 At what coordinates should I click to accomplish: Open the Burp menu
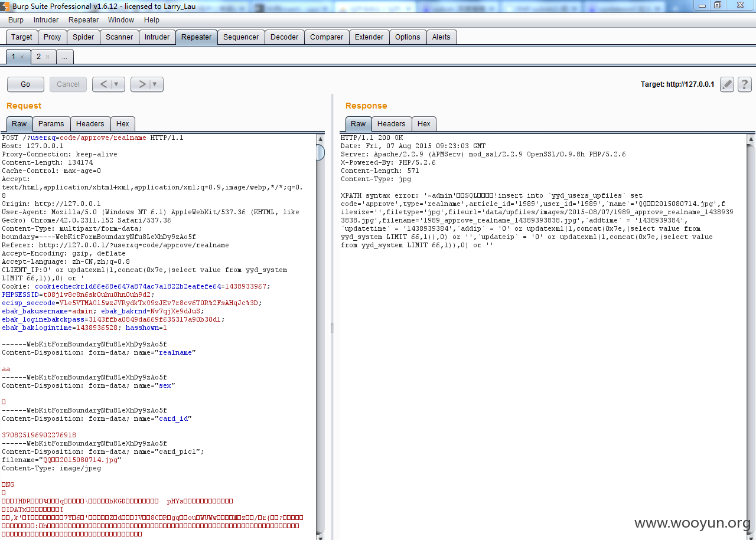coord(16,20)
